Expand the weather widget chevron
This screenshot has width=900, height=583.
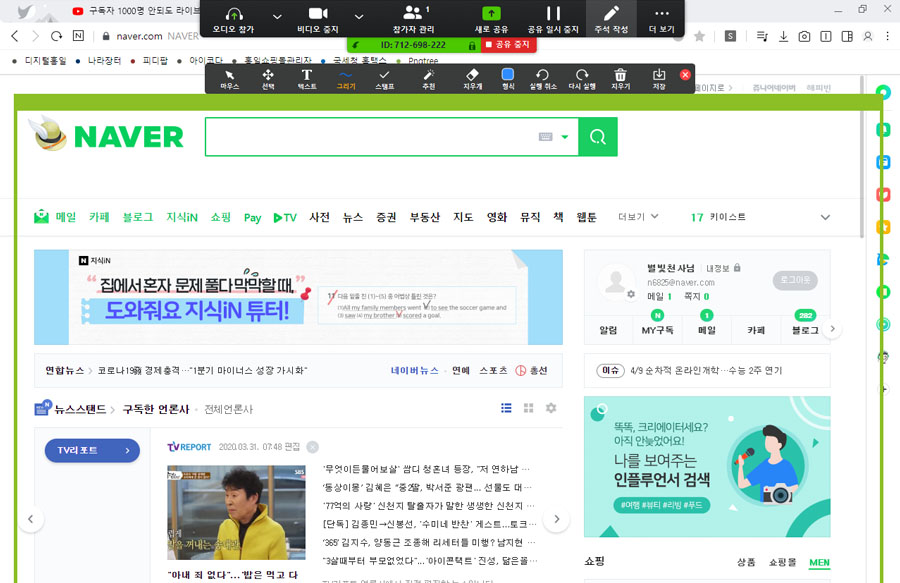coord(825,217)
